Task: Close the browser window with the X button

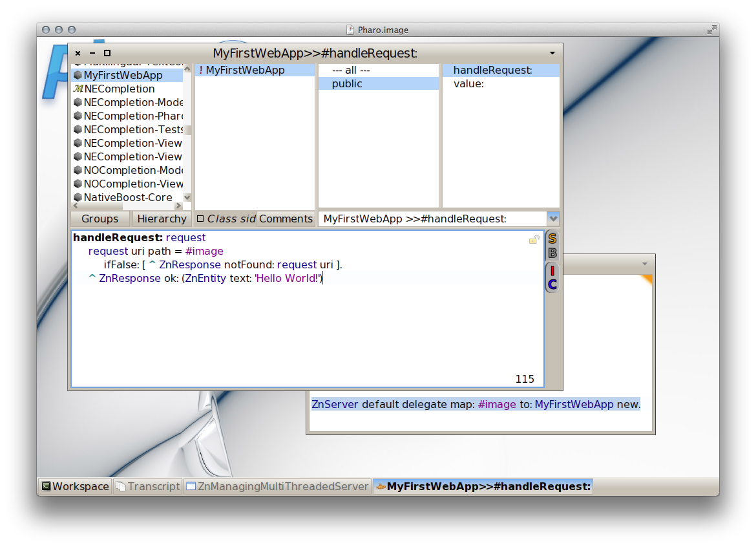Action: [x=78, y=53]
